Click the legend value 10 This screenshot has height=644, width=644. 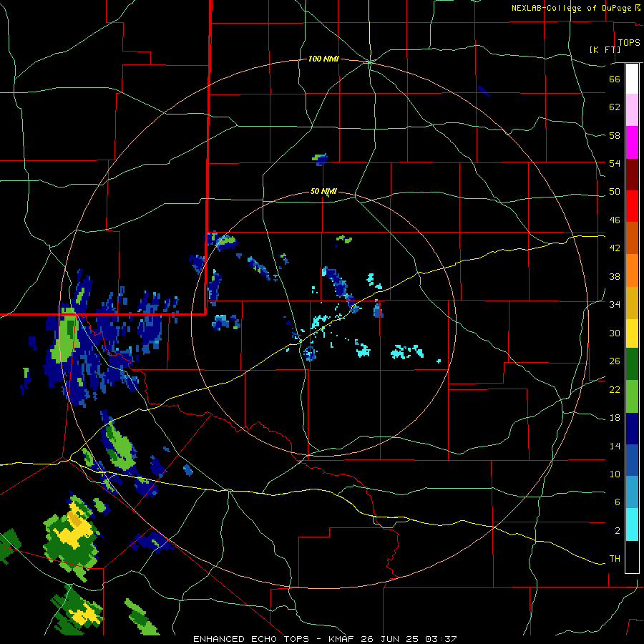[x=615, y=474]
